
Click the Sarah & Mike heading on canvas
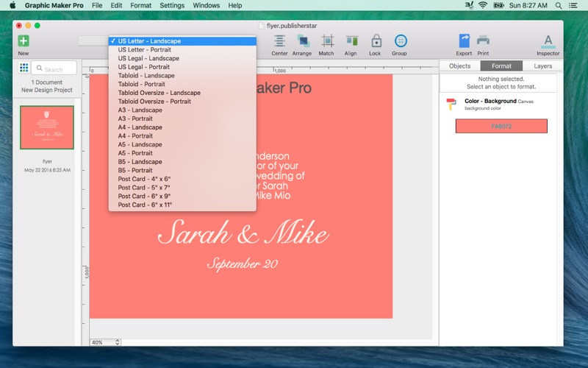243,233
